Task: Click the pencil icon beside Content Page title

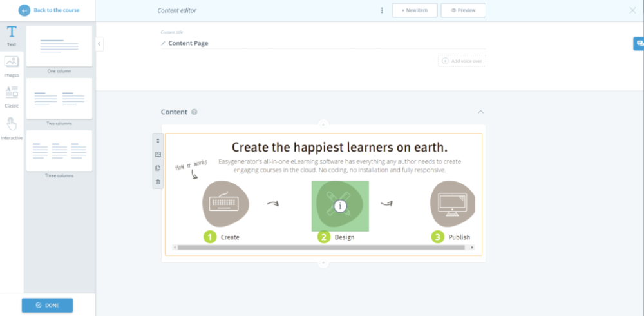Action: (164, 43)
